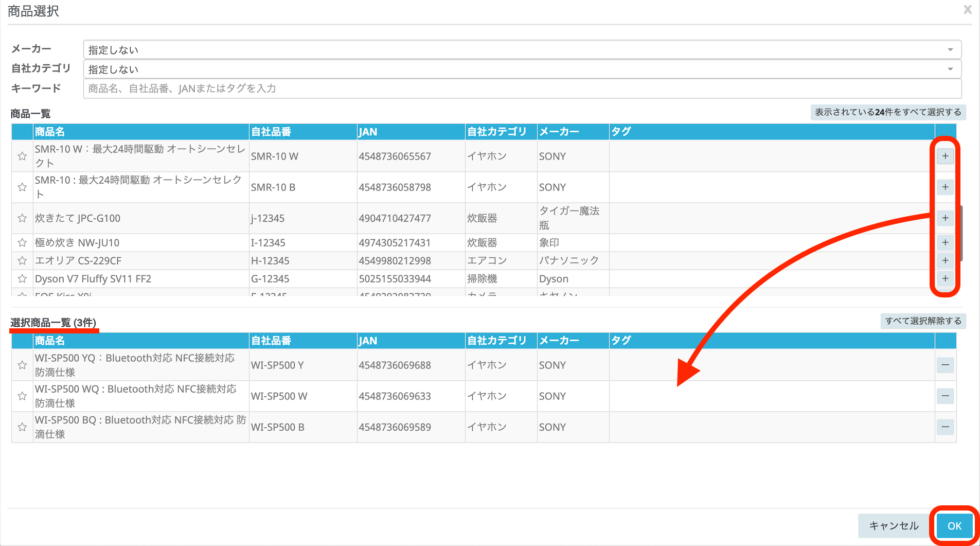Open the メーカー dropdown
This screenshot has width=980, height=546.
(x=522, y=50)
